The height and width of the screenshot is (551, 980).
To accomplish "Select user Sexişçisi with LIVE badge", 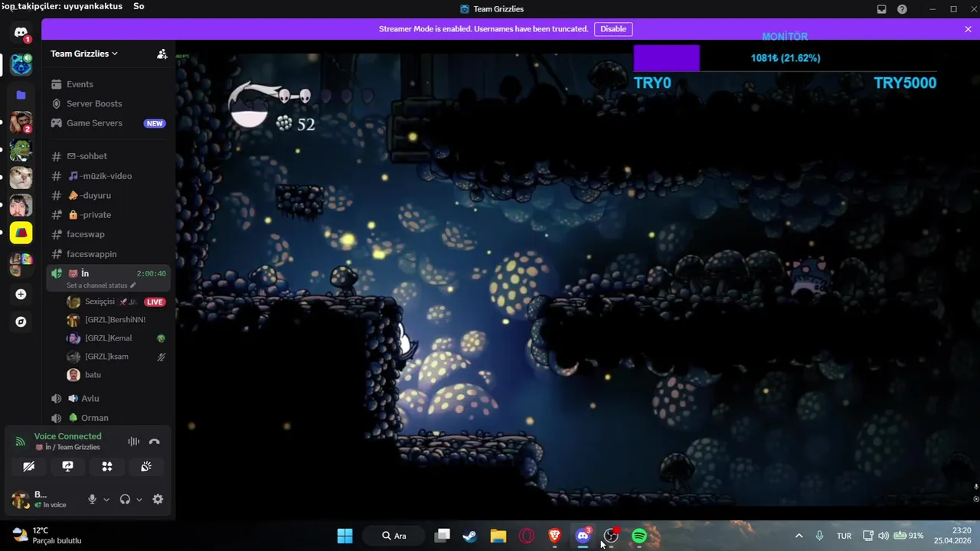I will pos(115,302).
